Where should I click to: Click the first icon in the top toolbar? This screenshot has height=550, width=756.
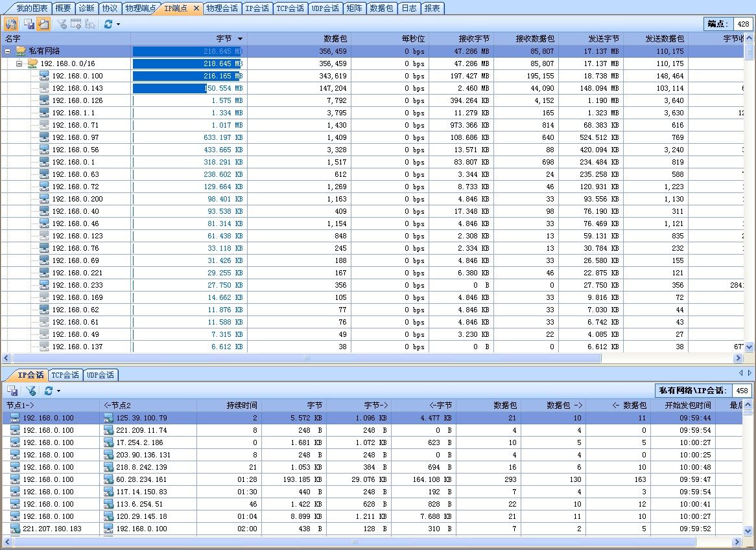[11, 24]
